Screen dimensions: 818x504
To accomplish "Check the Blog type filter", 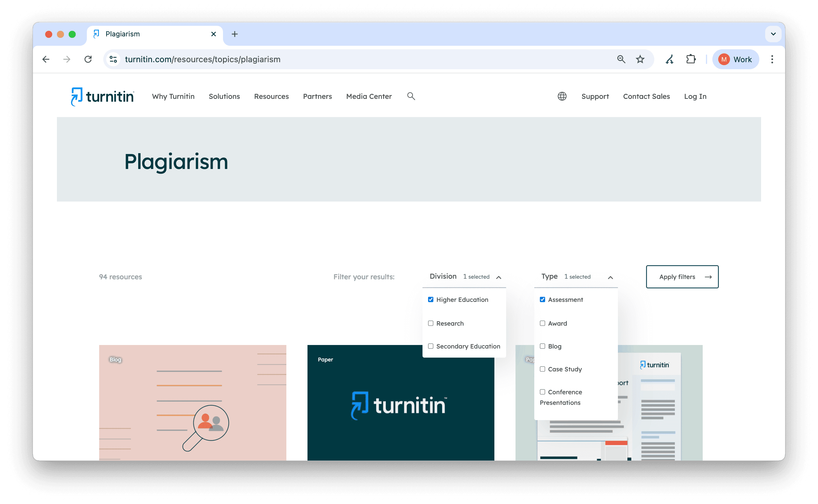I will 542,346.
